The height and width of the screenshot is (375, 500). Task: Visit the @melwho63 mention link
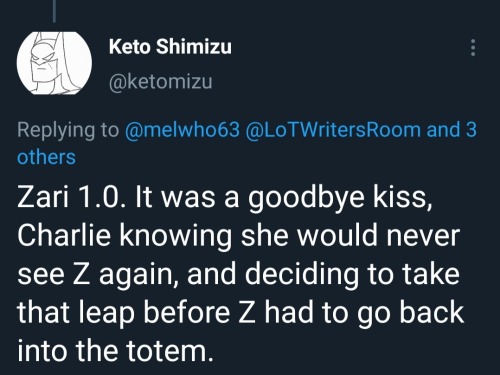tap(182, 129)
